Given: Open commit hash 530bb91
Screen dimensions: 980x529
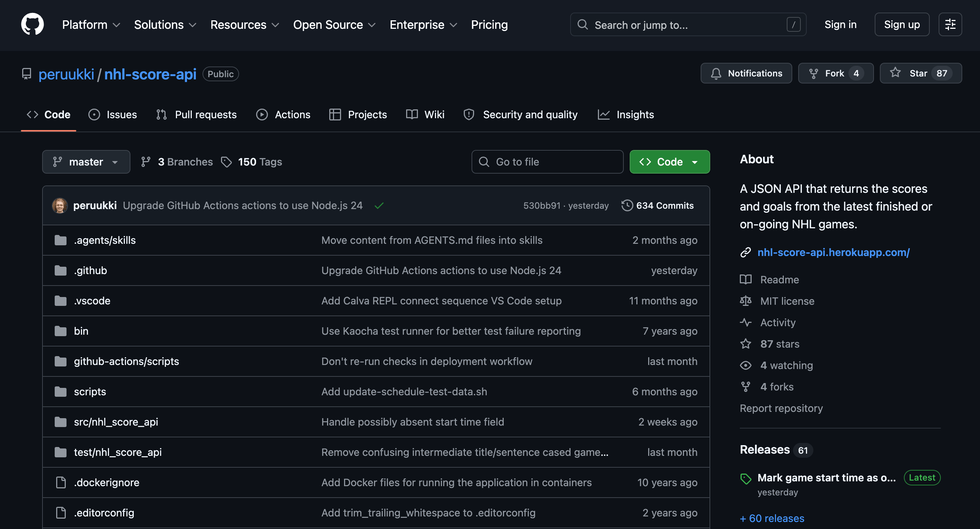Looking at the screenshot, I should 542,206.
